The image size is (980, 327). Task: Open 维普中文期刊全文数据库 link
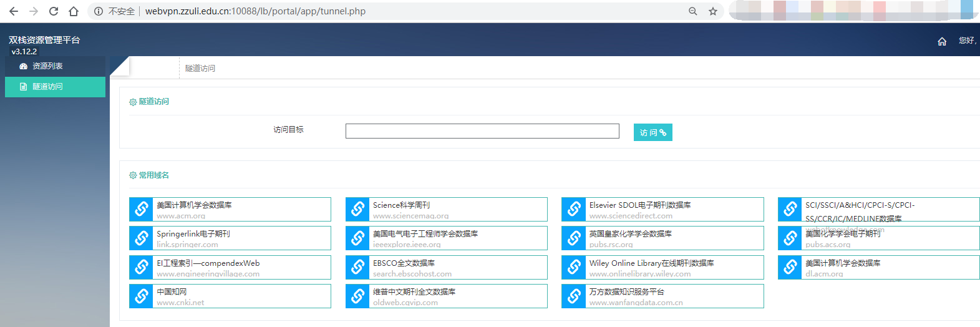414,292
